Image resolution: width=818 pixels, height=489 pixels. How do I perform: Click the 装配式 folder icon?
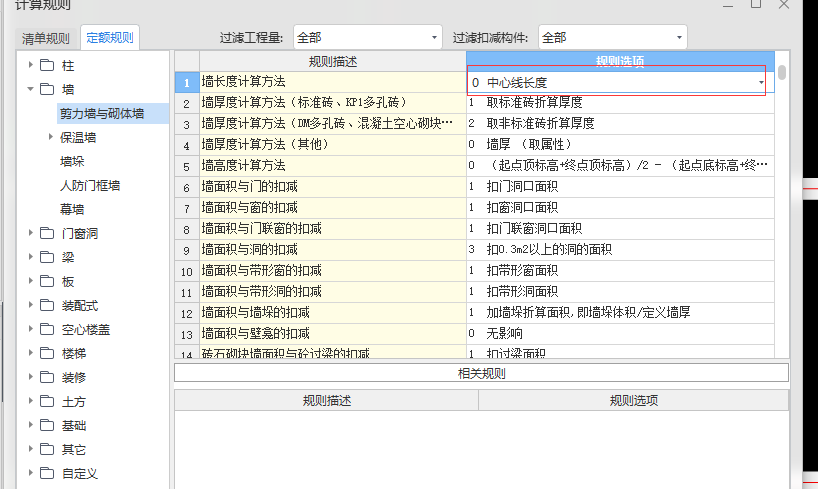pyautogui.click(x=47, y=305)
